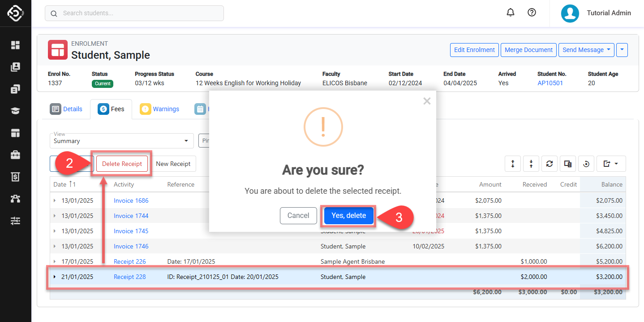
Task: Open the sliders settings sidebar icon
Action: pyautogui.click(x=16, y=221)
